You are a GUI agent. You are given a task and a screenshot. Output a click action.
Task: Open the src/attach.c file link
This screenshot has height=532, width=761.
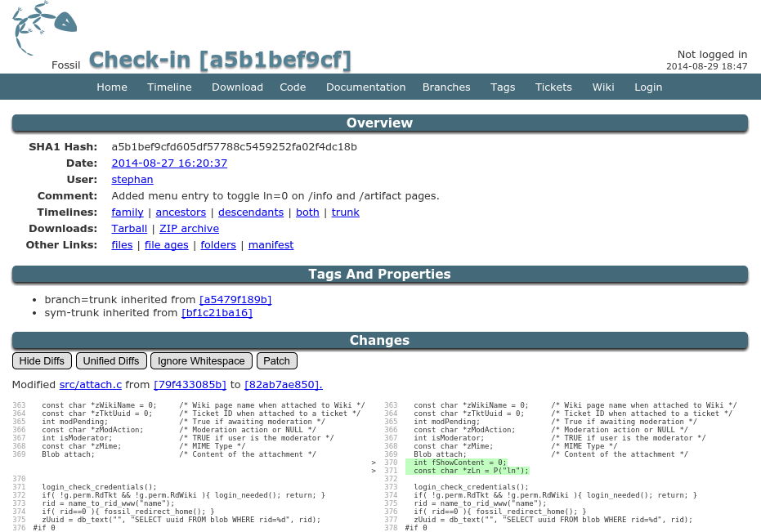click(x=90, y=384)
